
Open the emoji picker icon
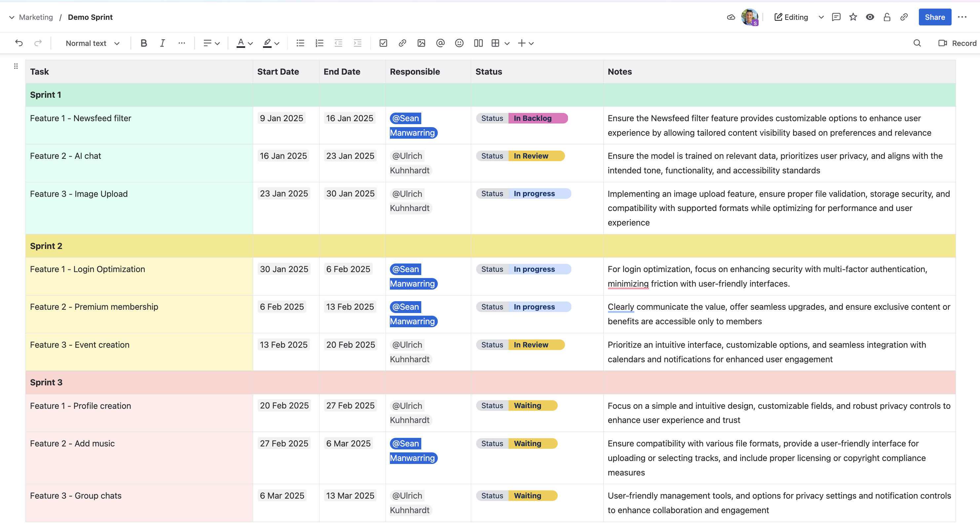click(x=459, y=43)
